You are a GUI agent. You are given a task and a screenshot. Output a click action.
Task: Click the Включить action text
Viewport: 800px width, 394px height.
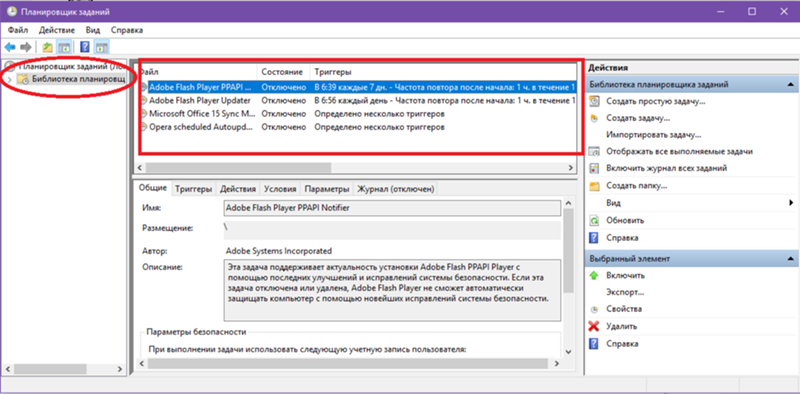626,276
